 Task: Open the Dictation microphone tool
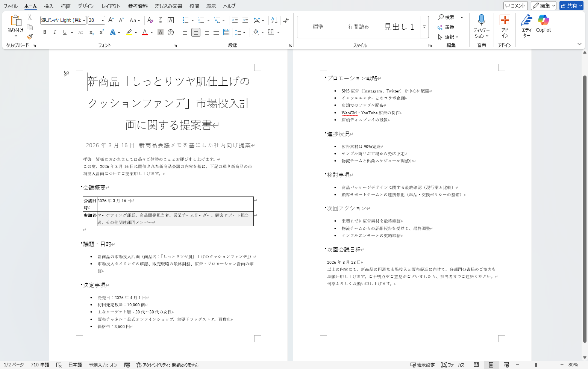click(481, 26)
